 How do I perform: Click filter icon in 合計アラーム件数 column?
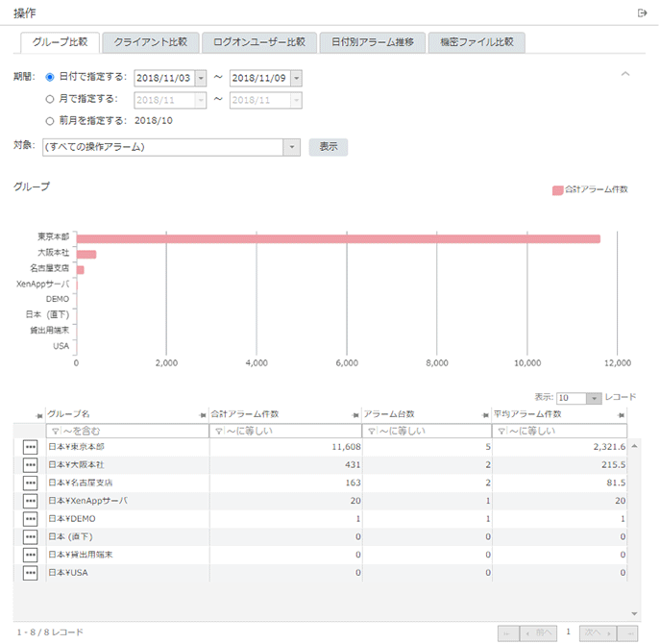tap(217, 432)
